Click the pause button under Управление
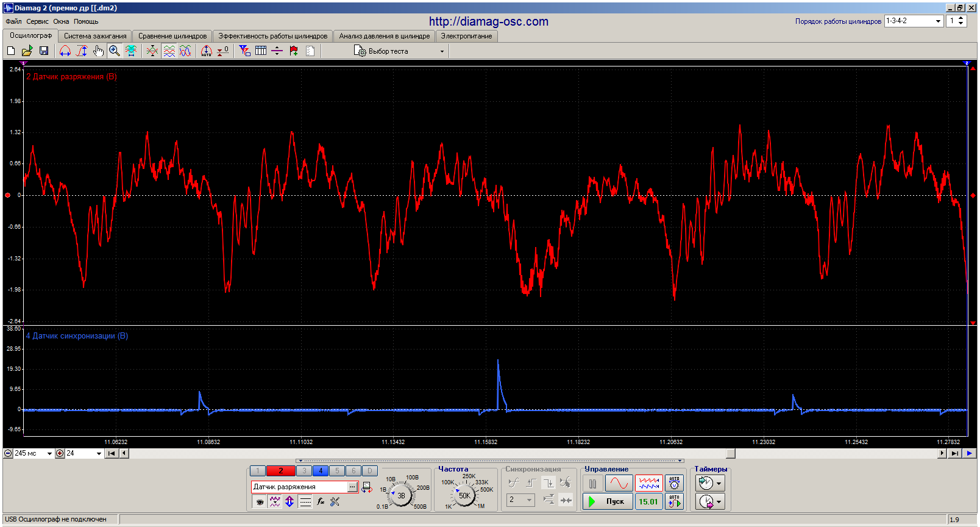This screenshot has width=980, height=527. point(593,484)
